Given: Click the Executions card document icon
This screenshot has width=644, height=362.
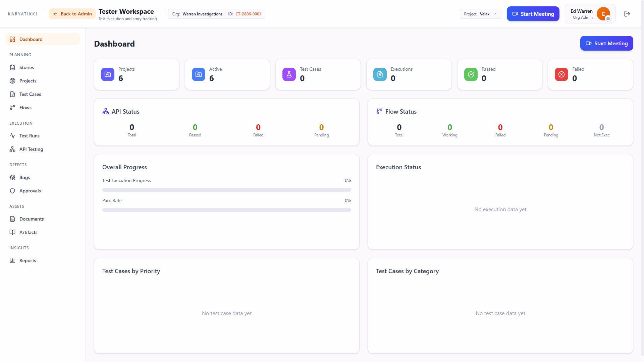Looking at the screenshot, I should coord(380,74).
